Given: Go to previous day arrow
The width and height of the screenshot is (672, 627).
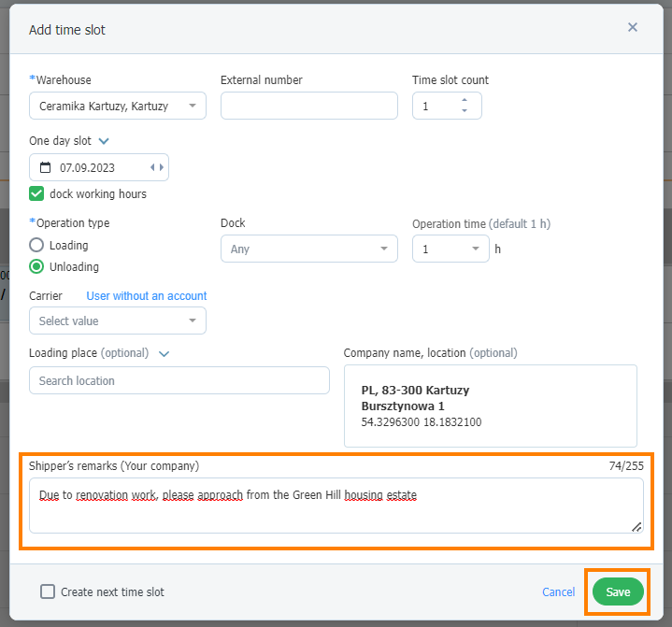Looking at the screenshot, I should pos(152,167).
